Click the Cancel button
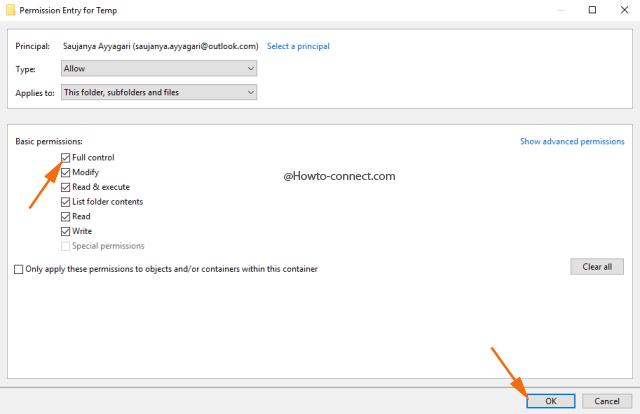This screenshot has height=414, width=640. tap(607, 400)
